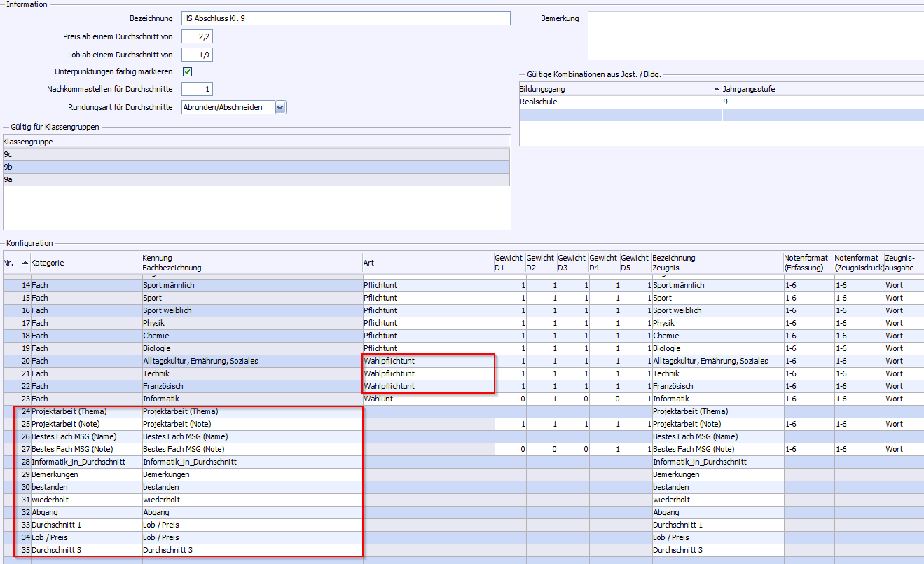Focus the Preis ab einem Durchschnitt field

197,36
